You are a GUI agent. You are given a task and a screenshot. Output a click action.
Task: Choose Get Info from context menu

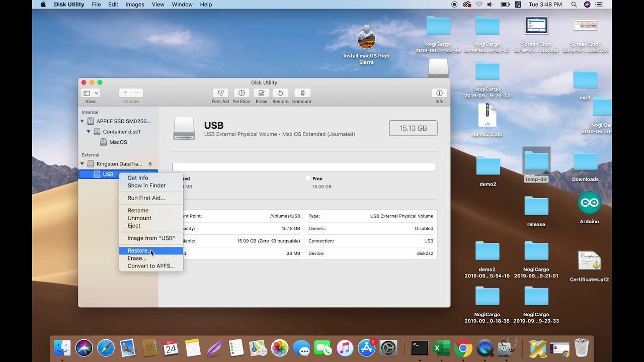151,178
